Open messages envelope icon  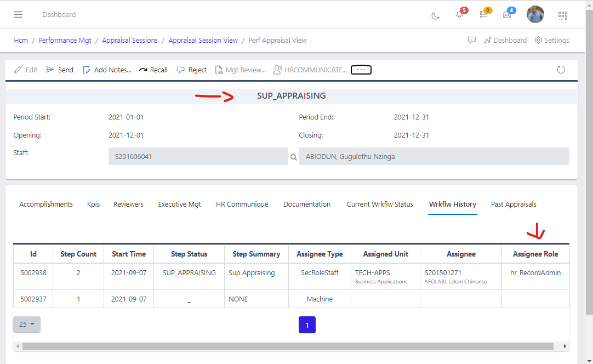coord(507,15)
